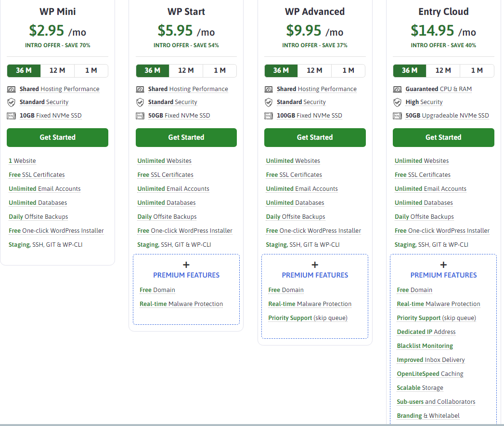Click OpenLiteSpeed Caching feature
The height and width of the screenshot is (426, 504).
pos(430,374)
